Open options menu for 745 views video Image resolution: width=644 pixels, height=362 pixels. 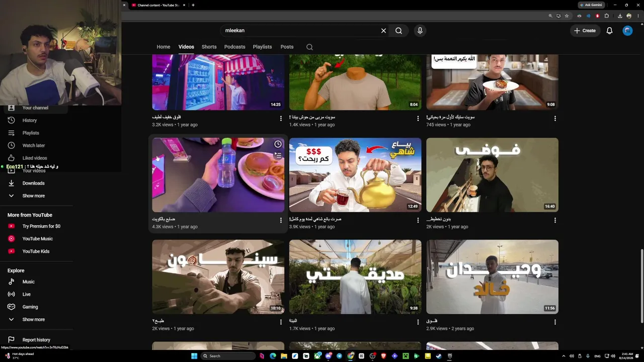point(555,119)
